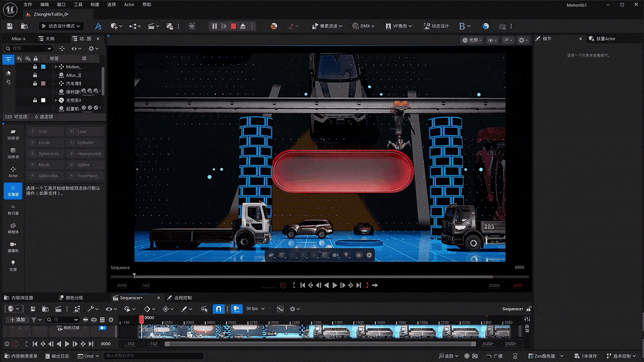This screenshot has height=362, width=644.
Task: Select the Honeycomb shape tool
Action: [85, 153]
